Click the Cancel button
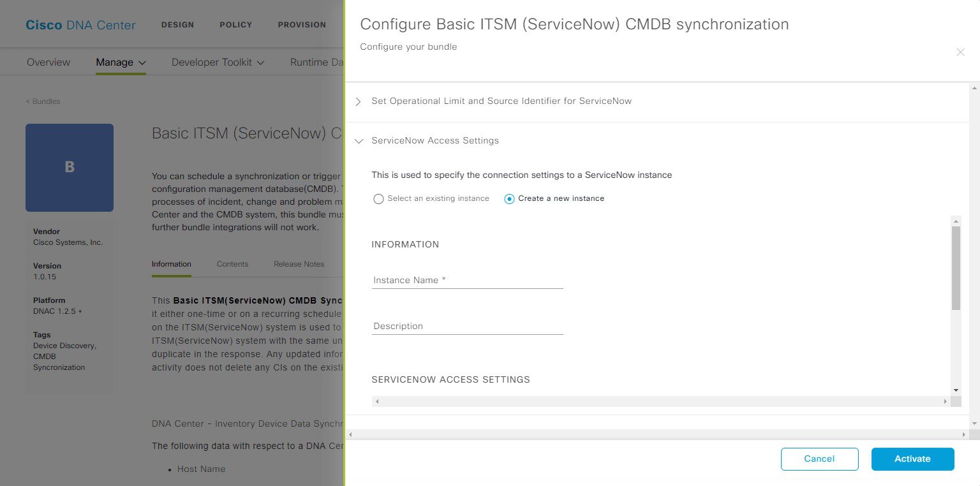 click(819, 459)
